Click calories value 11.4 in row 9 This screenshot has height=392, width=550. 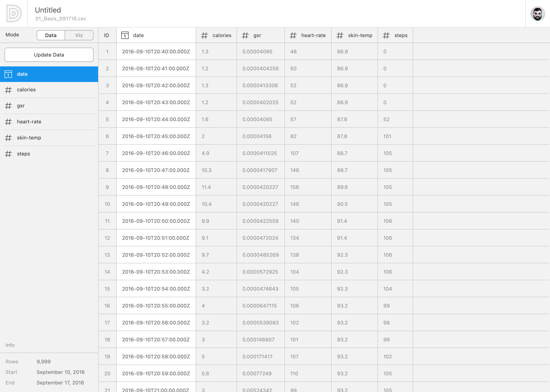(206, 187)
